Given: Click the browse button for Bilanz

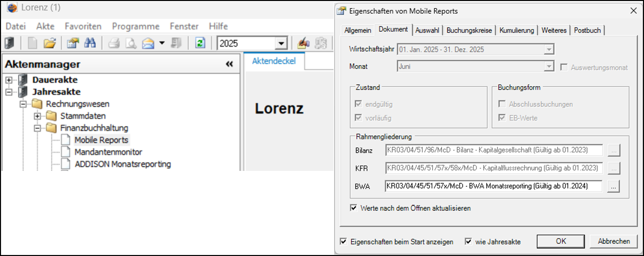Looking at the screenshot, I should point(614,151).
